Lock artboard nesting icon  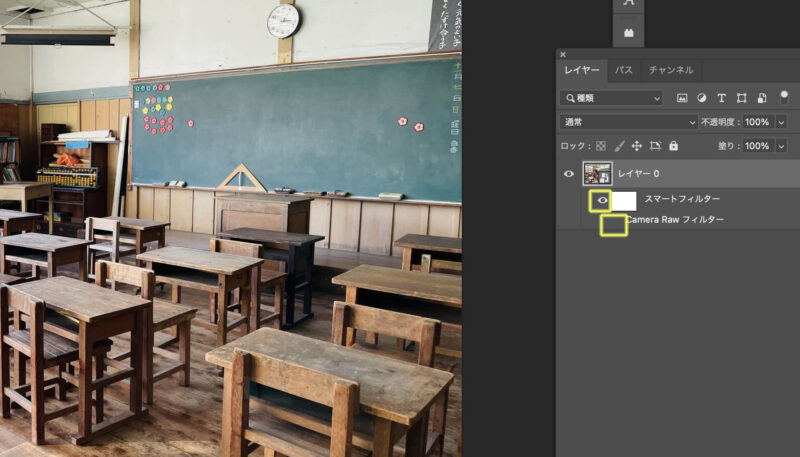click(x=655, y=146)
